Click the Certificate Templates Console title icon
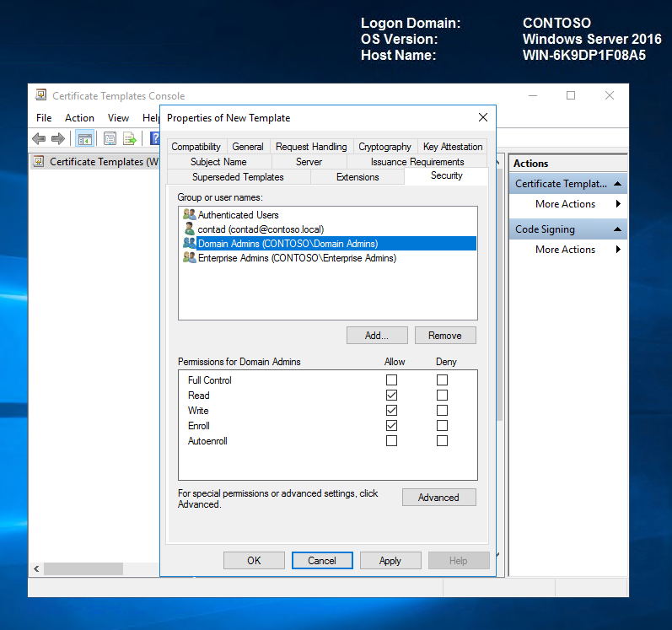 pos(41,95)
